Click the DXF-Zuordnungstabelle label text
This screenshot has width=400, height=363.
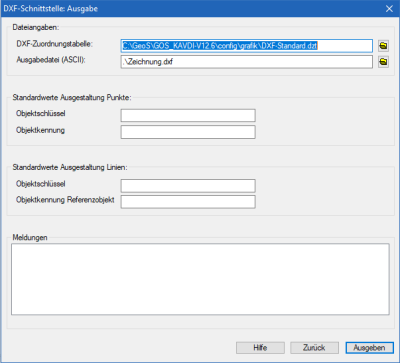point(55,44)
